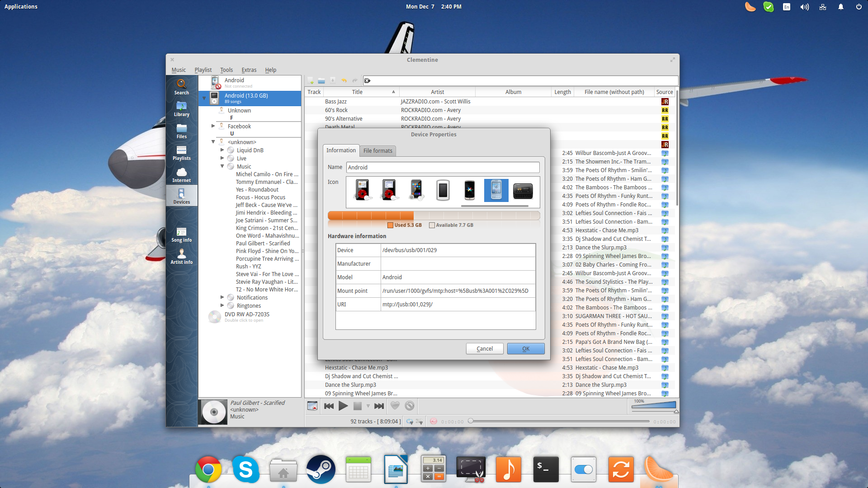
Task: Launch Chrome from the dock
Action: click(208, 470)
